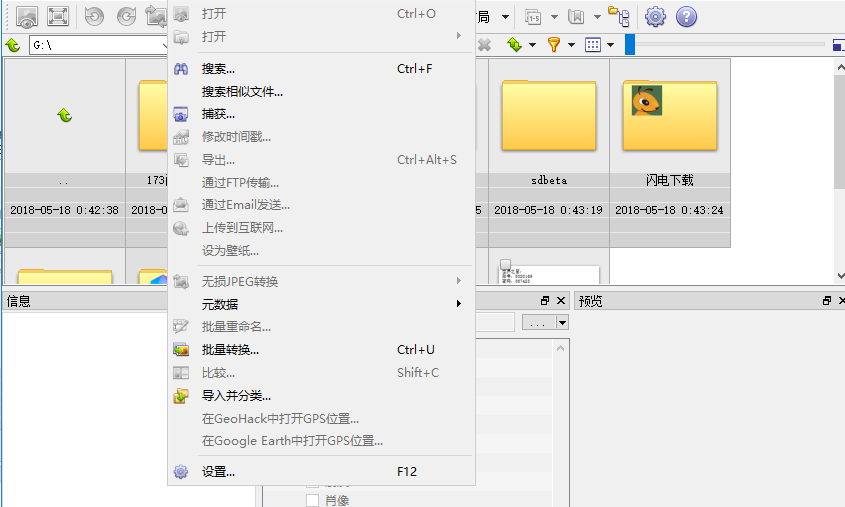This screenshot has height=507, width=845.
Task: Click the rotate counter-clockwise icon
Action: click(x=94, y=17)
